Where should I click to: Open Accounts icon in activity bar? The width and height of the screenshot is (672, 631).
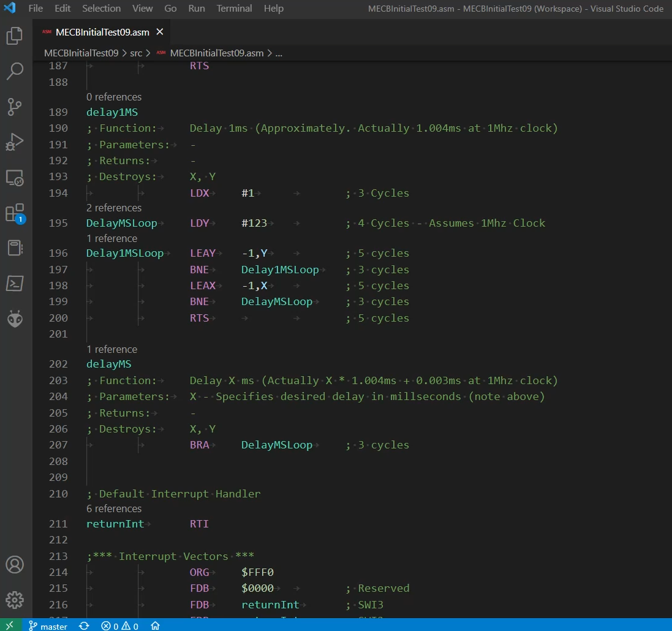pos(15,564)
